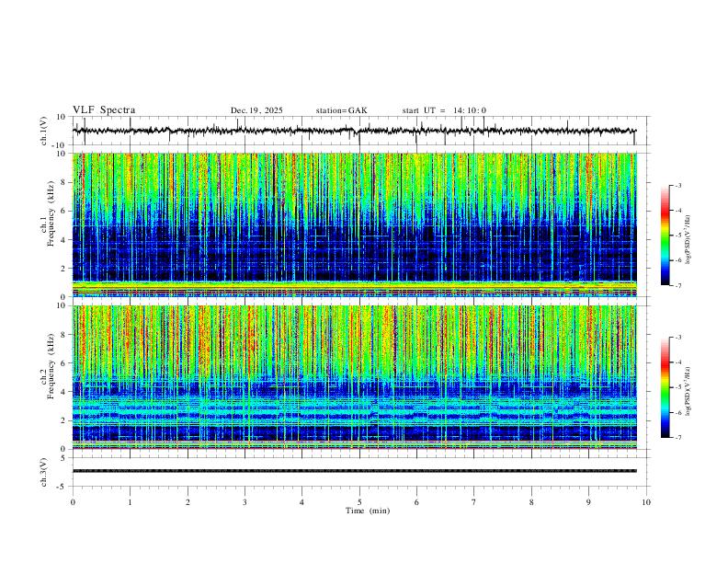Click the "-7" tick on ch.1 colorbar
Image resolution: width=728 pixels, height=563 pixels.
[677, 285]
